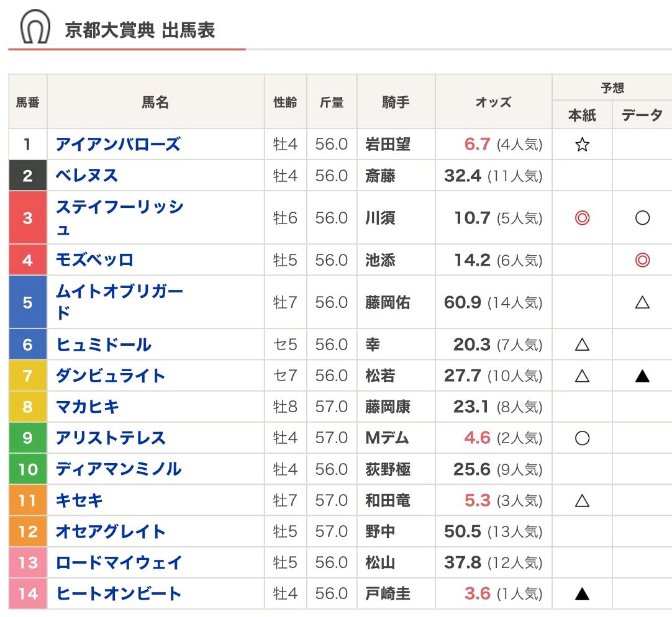672x617 pixels.
Task: Click the horseshoe icon beside 京都大賞典 title
Action: pos(35,27)
